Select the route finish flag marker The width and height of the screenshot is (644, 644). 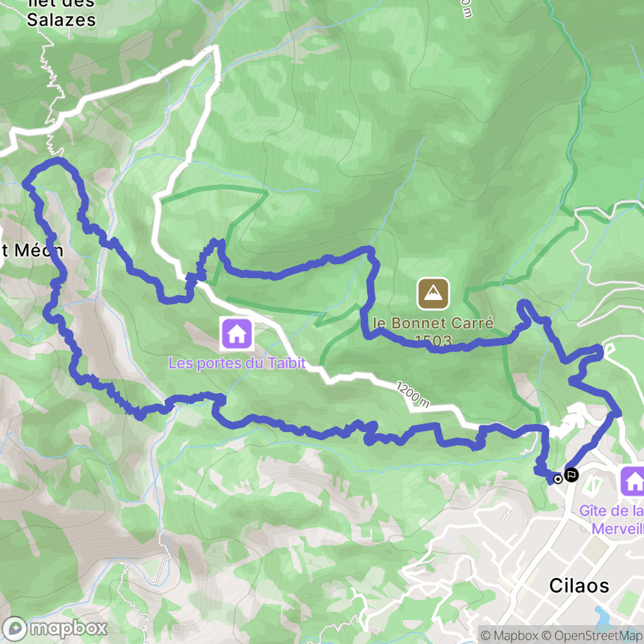point(571,475)
